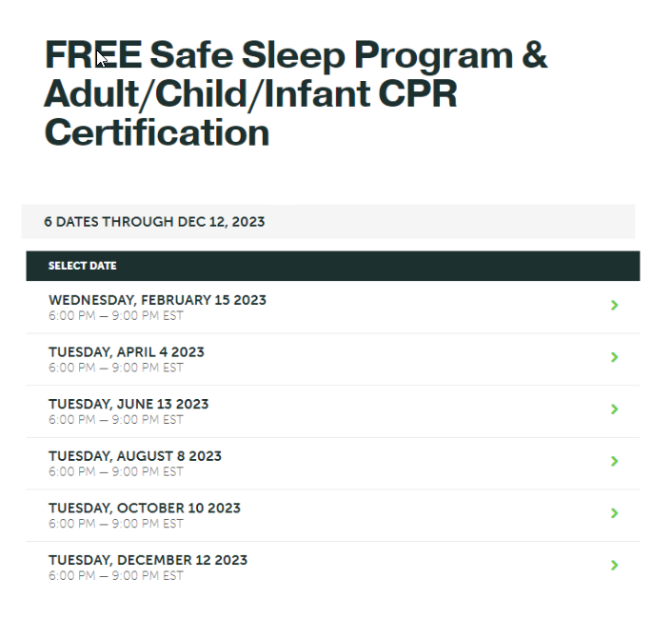The image size is (672, 619).
Task: Click the time range under February 15
Action: pyautogui.click(x=116, y=316)
